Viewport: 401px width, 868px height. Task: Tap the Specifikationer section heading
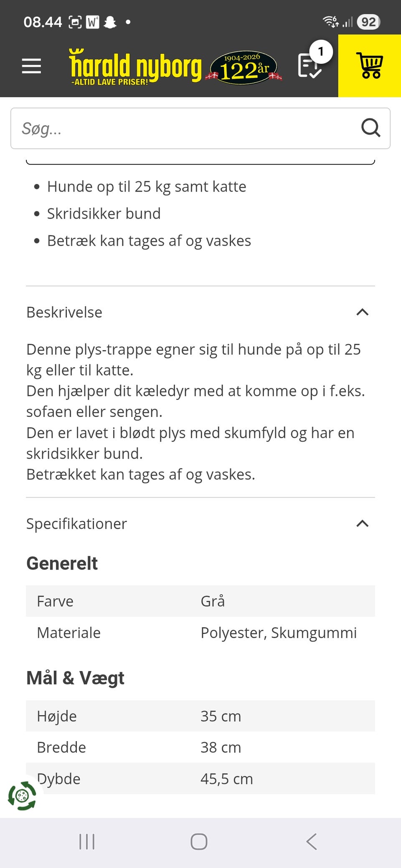coord(76,524)
